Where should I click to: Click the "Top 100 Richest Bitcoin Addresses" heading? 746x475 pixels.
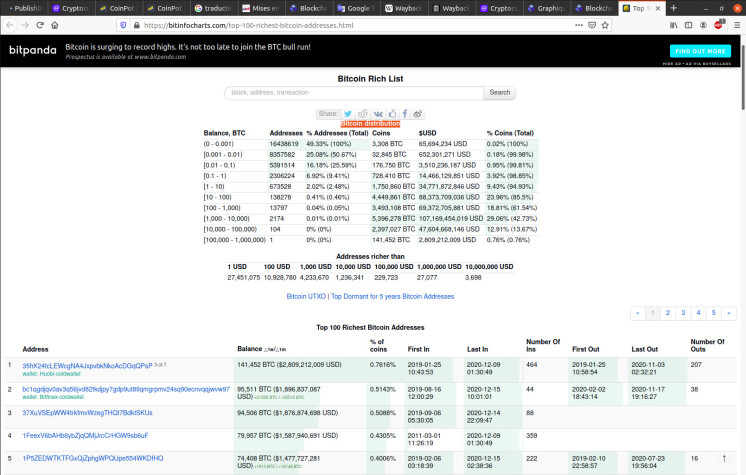pos(370,327)
